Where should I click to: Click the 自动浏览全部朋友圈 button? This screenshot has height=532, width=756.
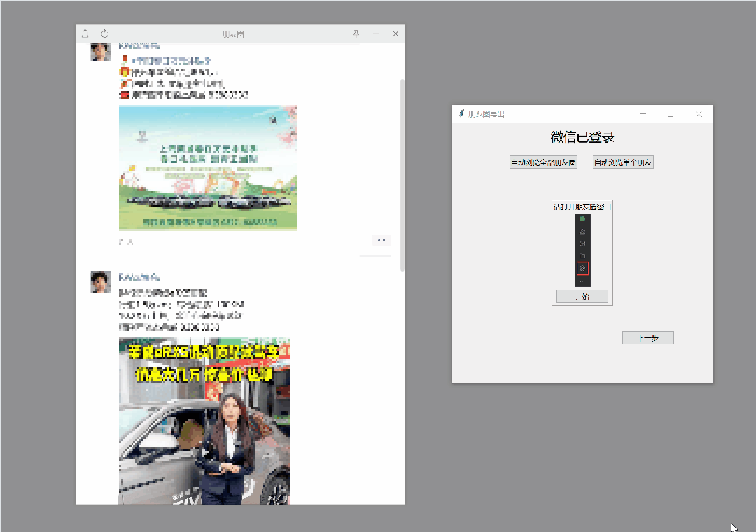pyautogui.click(x=543, y=162)
